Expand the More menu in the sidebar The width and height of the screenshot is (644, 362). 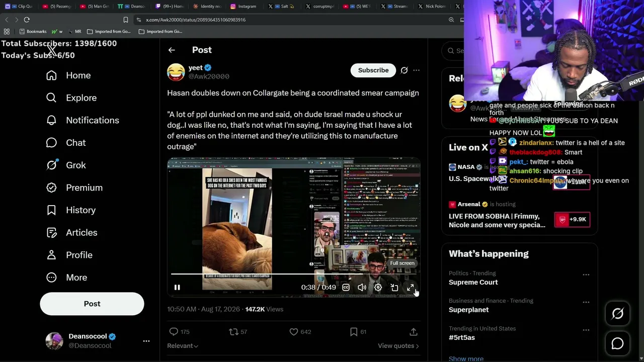point(66,278)
